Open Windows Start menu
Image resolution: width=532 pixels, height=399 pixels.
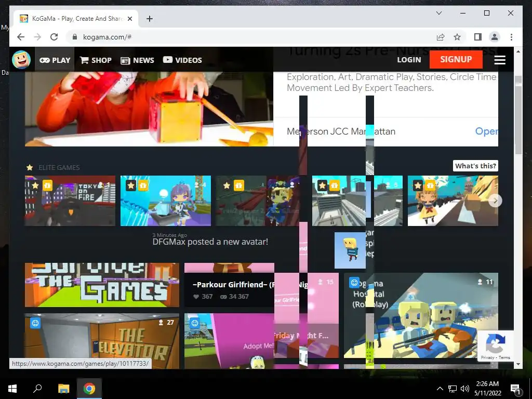click(12, 389)
